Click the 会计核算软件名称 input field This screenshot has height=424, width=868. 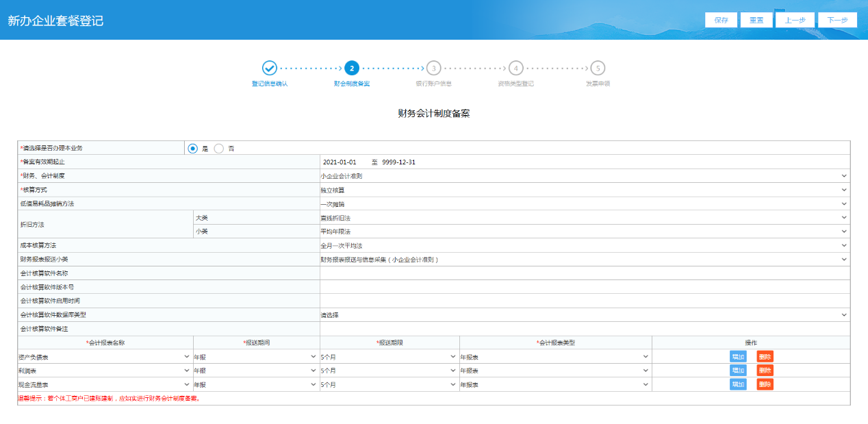(x=584, y=273)
